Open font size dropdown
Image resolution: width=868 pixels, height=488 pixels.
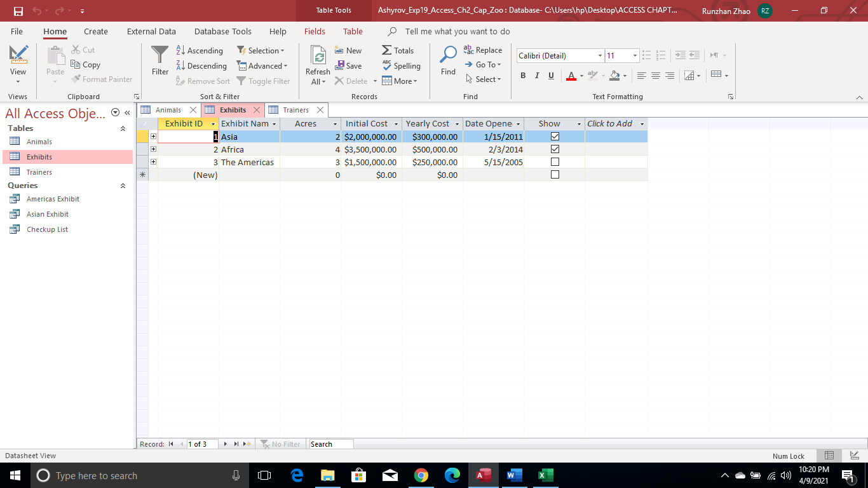click(634, 56)
